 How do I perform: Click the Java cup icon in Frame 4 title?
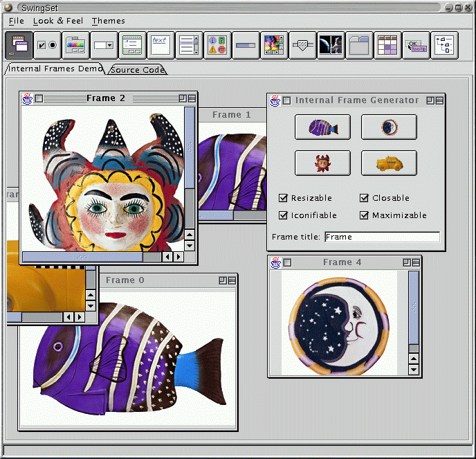(275, 263)
